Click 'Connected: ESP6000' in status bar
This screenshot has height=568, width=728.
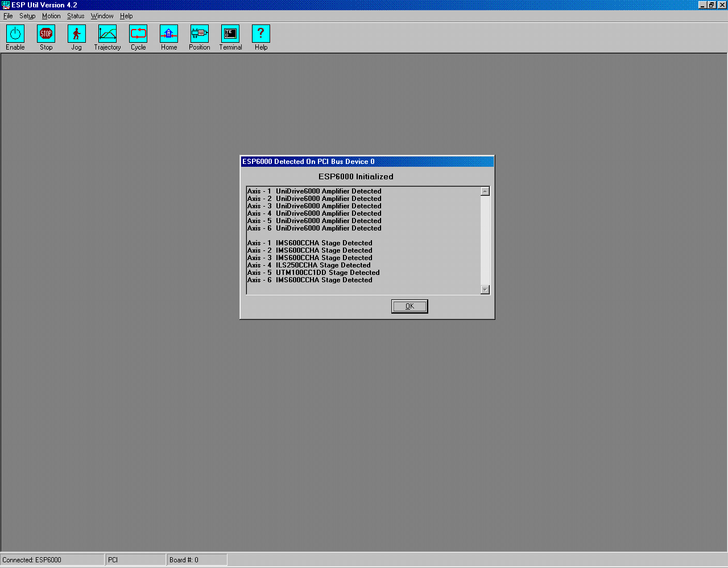pos(52,560)
